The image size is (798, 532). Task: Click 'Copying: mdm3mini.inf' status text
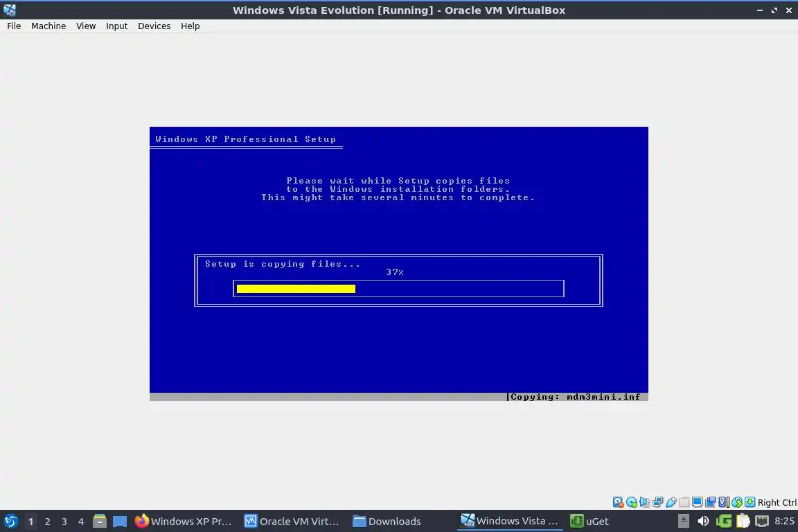(576, 397)
